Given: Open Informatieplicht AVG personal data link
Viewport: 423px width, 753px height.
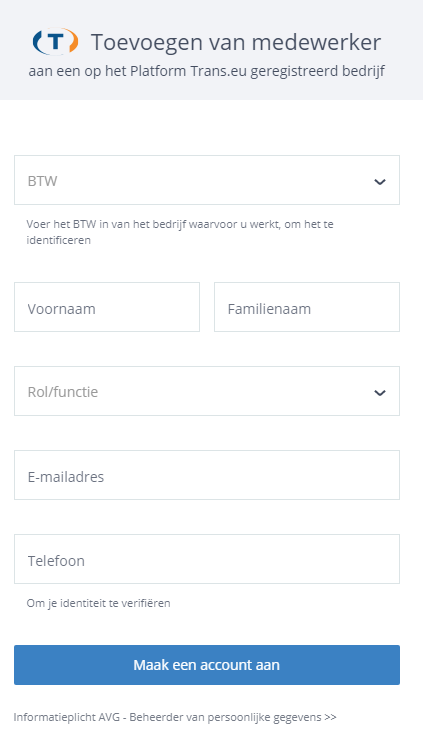Looking at the screenshot, I should coord(175,717).
